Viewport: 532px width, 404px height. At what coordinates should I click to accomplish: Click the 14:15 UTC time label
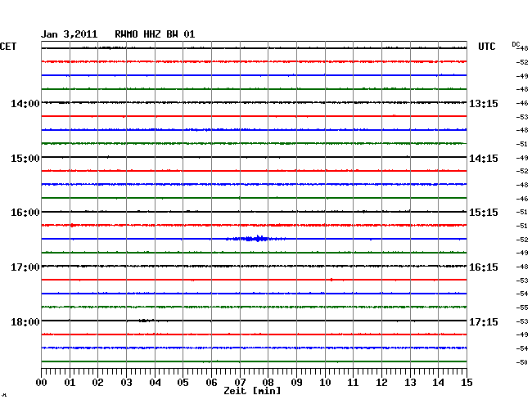(484, 159)
